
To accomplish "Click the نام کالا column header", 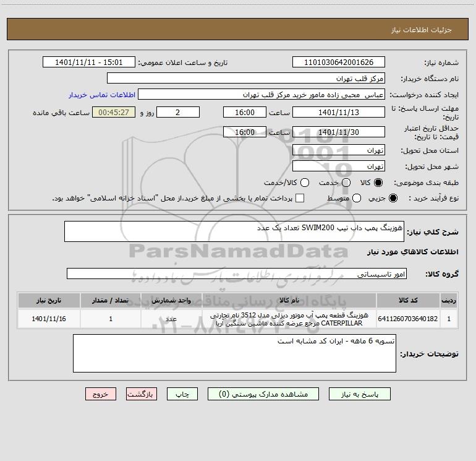I will click(x=289, y=300).
